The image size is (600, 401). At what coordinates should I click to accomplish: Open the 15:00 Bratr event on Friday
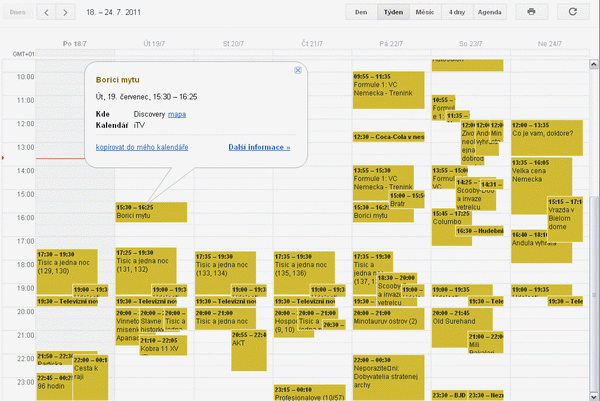point(406,199)
